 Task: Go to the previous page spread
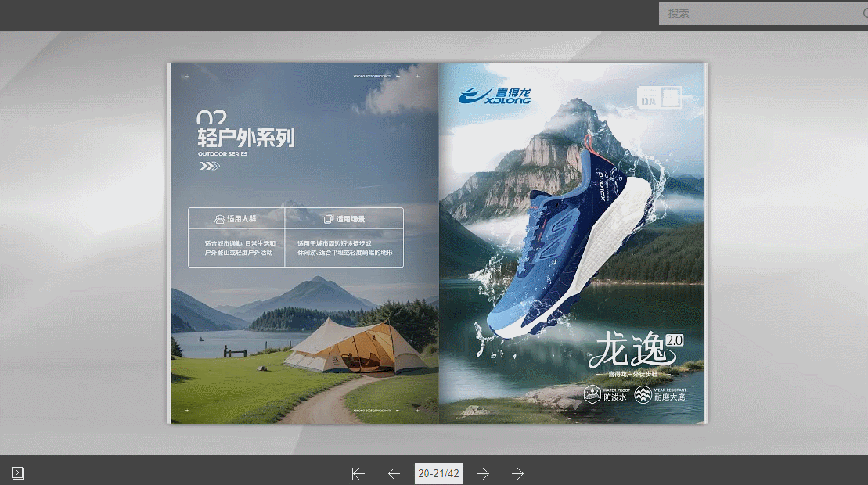coord(394,473)
